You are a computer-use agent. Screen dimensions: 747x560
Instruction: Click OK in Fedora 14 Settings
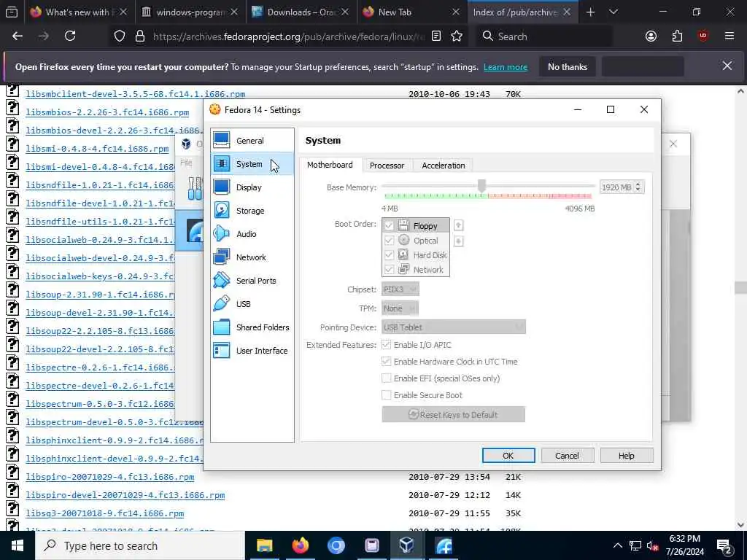point(508,456)
